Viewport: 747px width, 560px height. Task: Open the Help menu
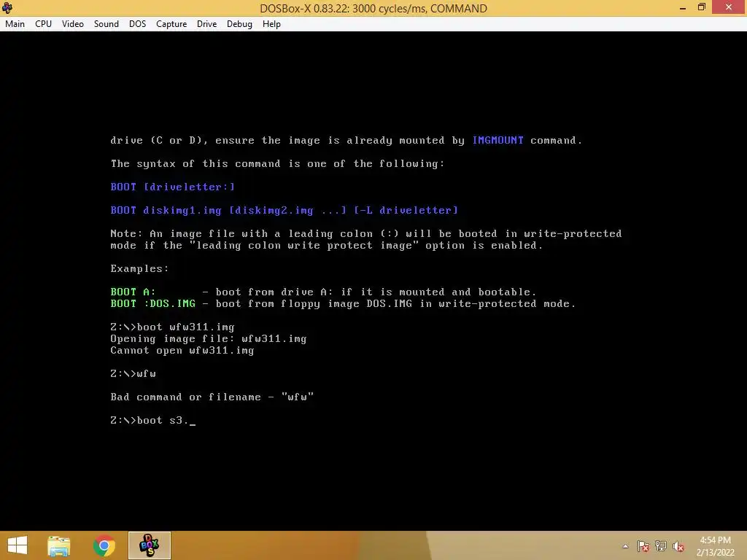click(x=271, y=24)
